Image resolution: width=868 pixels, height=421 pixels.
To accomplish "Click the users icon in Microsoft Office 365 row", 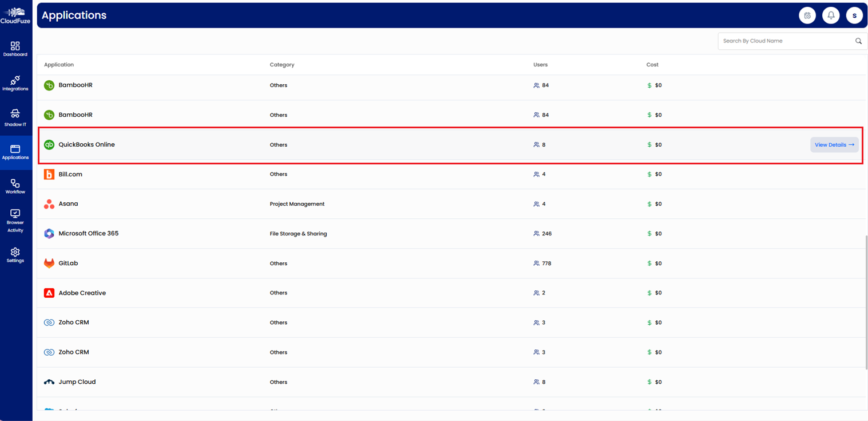I will pyautogui.click(x=536, y=233).
